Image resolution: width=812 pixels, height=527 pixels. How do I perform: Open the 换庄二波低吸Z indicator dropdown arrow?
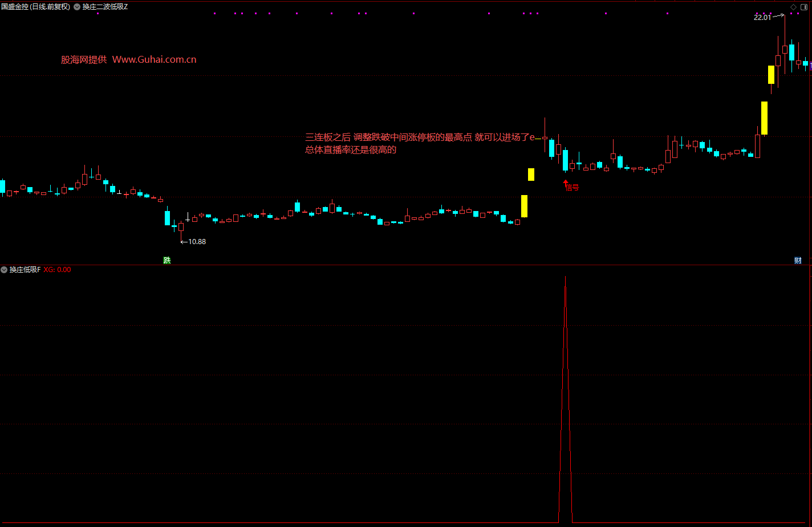[77, 7]
